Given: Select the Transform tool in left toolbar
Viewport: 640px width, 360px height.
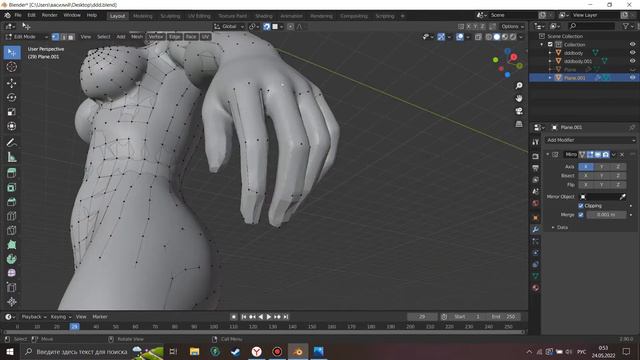Looking at the screenshot, I should [x=11, y=126].
